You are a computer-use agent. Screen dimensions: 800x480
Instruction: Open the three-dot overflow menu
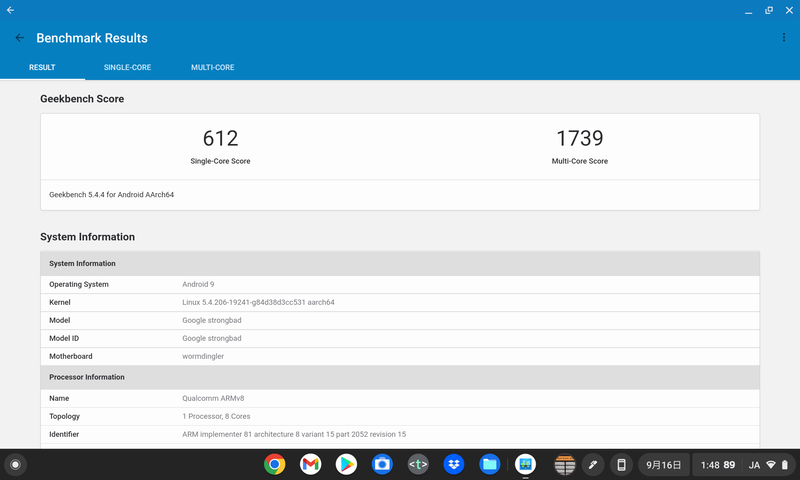(x=784, y=37)
